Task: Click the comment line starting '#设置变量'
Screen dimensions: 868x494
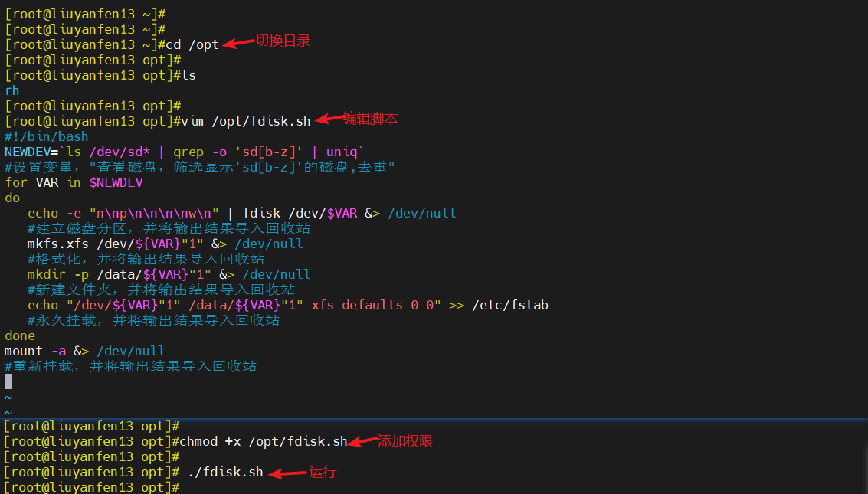Action: (200, 167)
